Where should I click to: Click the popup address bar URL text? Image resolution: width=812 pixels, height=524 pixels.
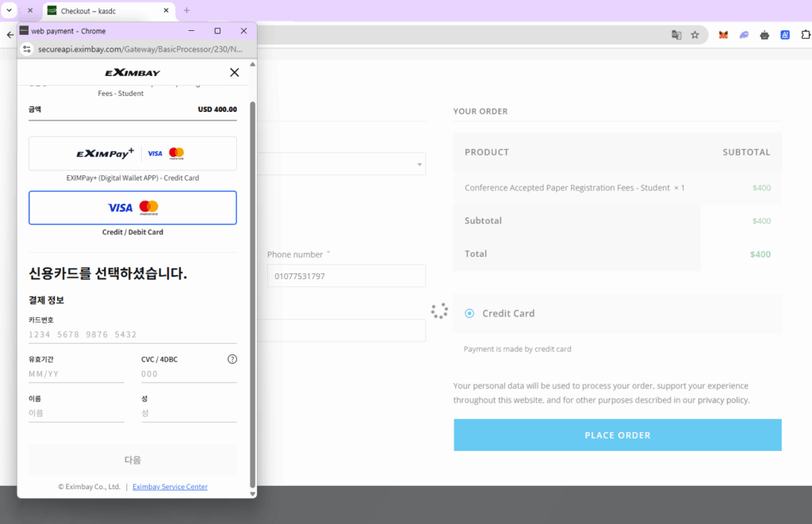(140, 49)
